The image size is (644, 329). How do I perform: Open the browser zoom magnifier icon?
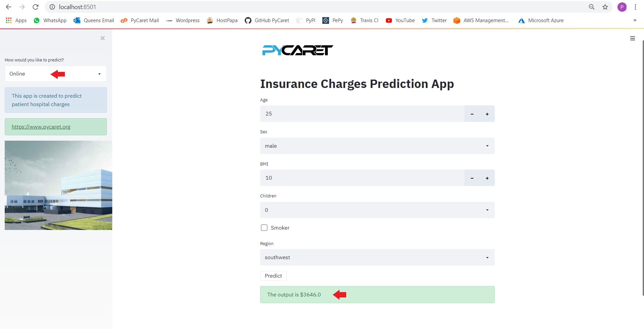pos(592,7)
